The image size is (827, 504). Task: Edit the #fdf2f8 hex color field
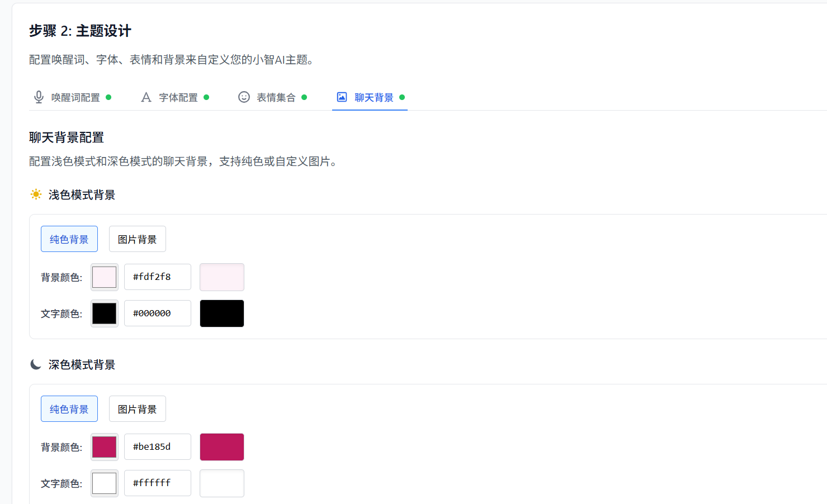coord(158,277)
